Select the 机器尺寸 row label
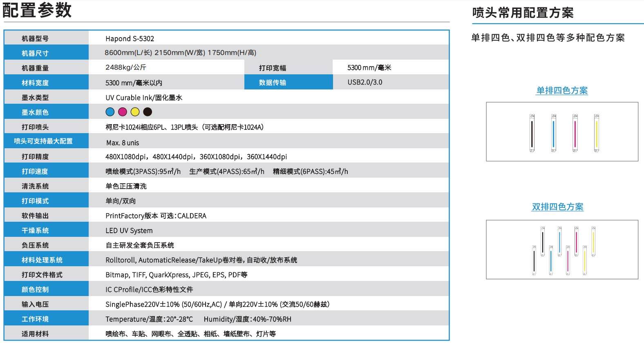This screenshot has width=644, height=343. point(35,53)
